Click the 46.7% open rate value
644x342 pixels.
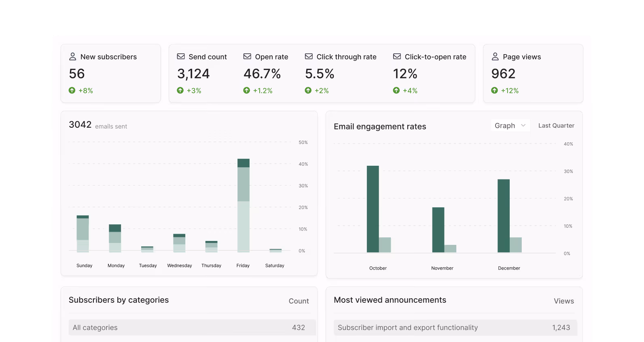pos(262,74)
